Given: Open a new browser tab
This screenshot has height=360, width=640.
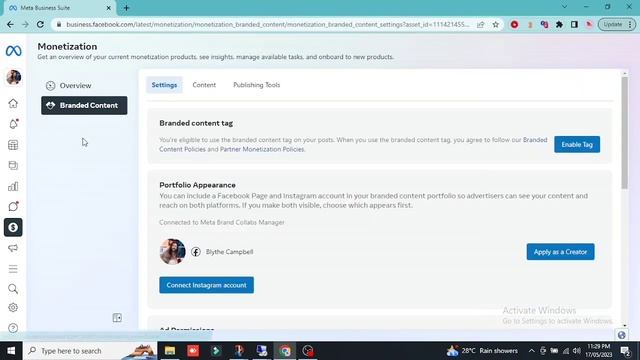Looking at the screenshot, I should pyautogui.click(x=126, y=8).
